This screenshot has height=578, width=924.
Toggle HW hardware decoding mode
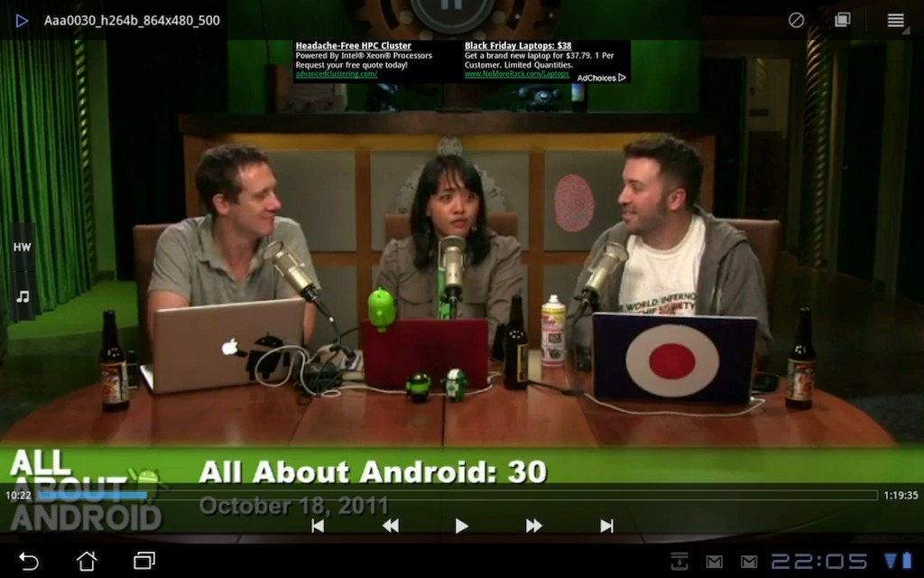[x=23, y=247]
